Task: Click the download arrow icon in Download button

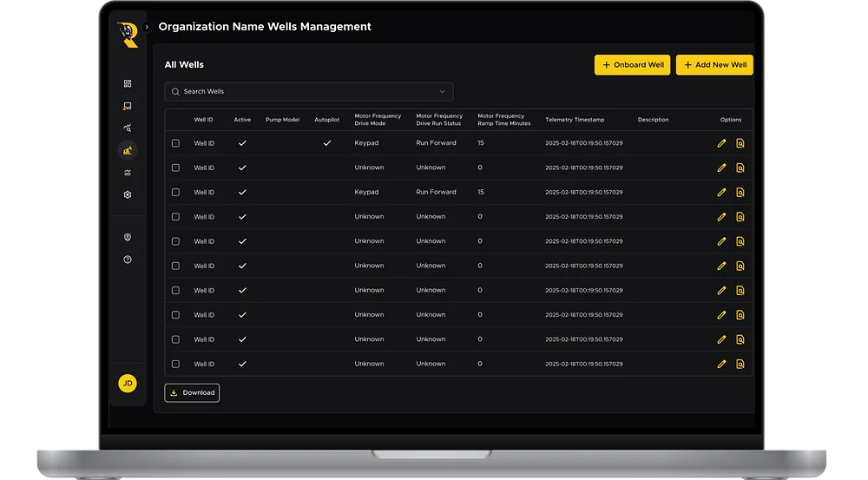Action: click(174, 392)
